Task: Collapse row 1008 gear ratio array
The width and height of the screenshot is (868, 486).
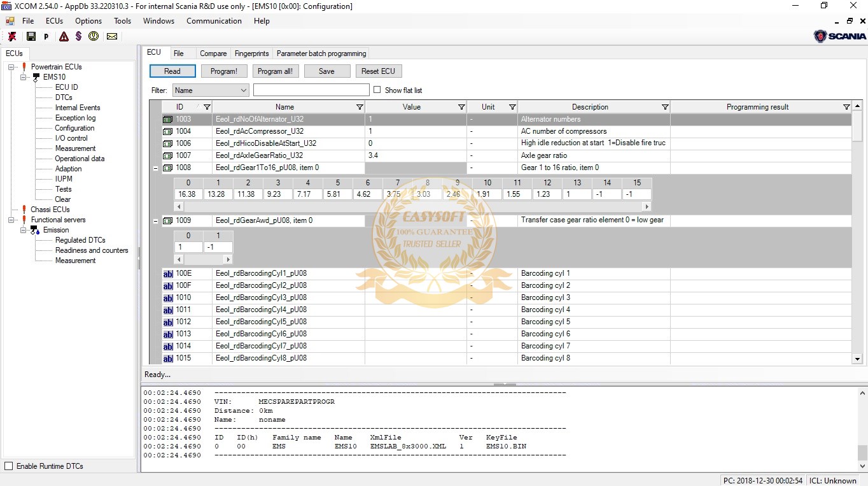Action: coord(156,168)
